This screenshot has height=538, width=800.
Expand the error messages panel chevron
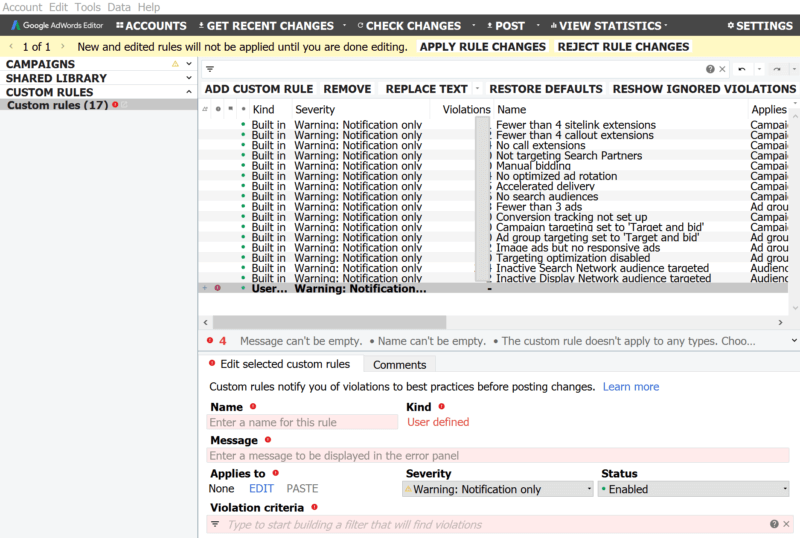[790, 341]
